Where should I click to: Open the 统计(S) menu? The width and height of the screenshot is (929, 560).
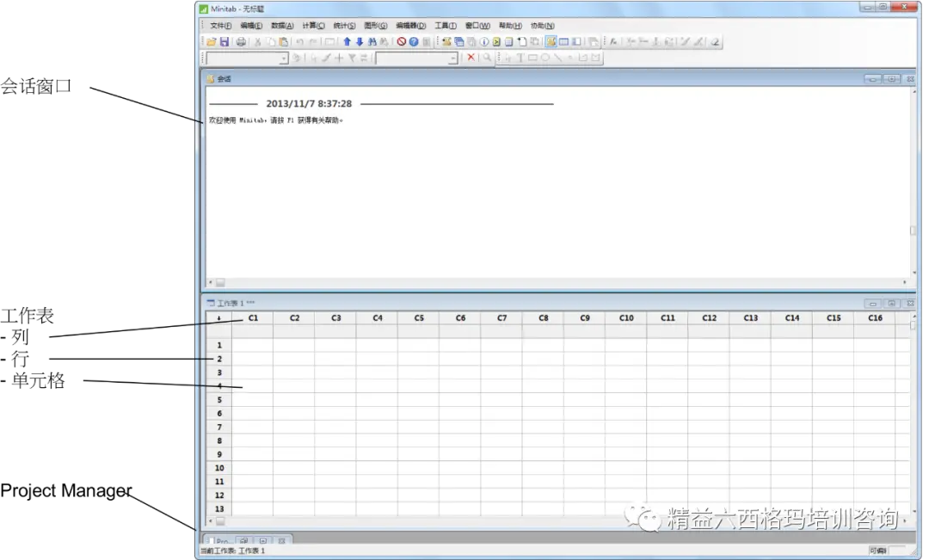[x=344, y=26]
